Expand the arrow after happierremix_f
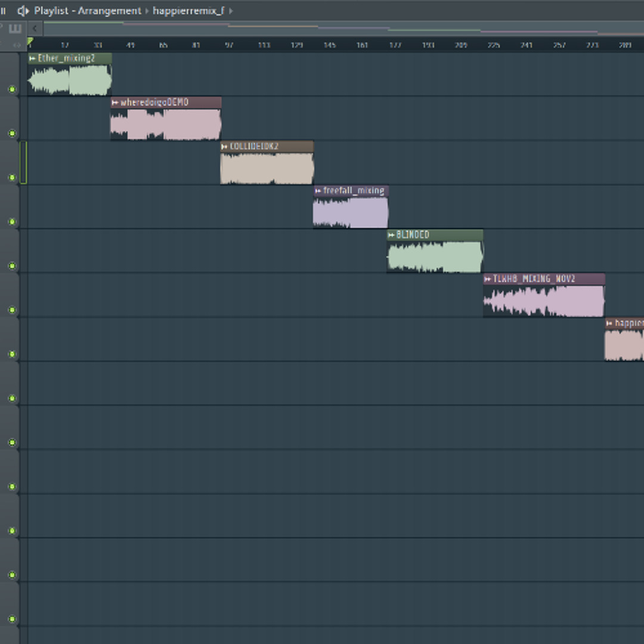Screen dimensions: 644x644 pyautogui.click(x=230, y=11)
